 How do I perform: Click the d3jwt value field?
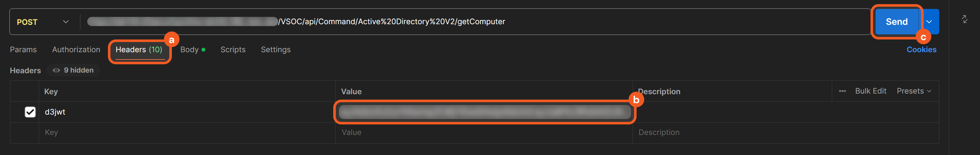click(484, 112)
